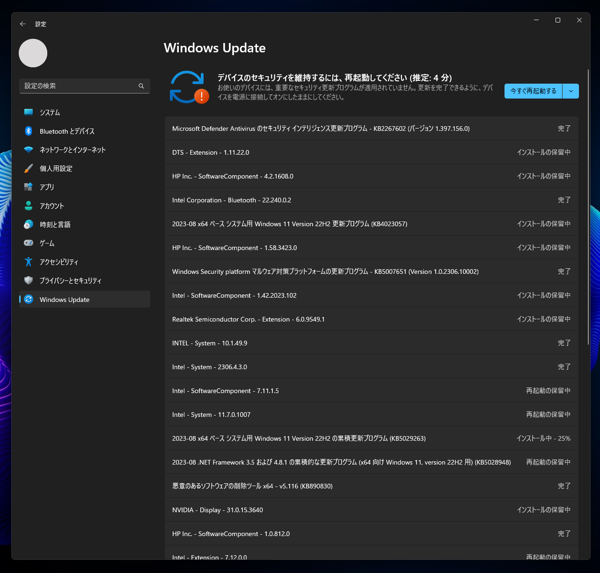This screenshot has width=600, height=573.
Task: Click in the 設定の検索 field
Action: point(84,86)
